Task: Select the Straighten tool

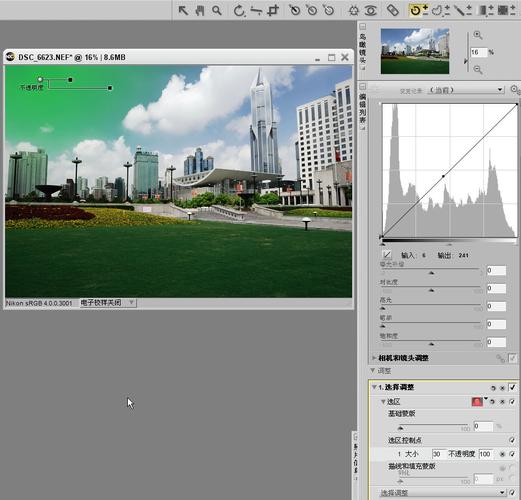Action: coord(256,11)
